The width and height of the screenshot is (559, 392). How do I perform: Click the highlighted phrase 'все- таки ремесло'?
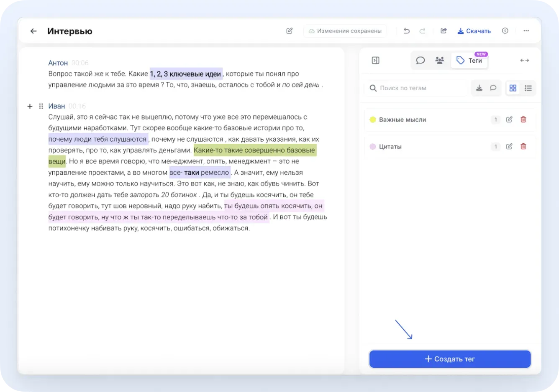coord(200,173)
